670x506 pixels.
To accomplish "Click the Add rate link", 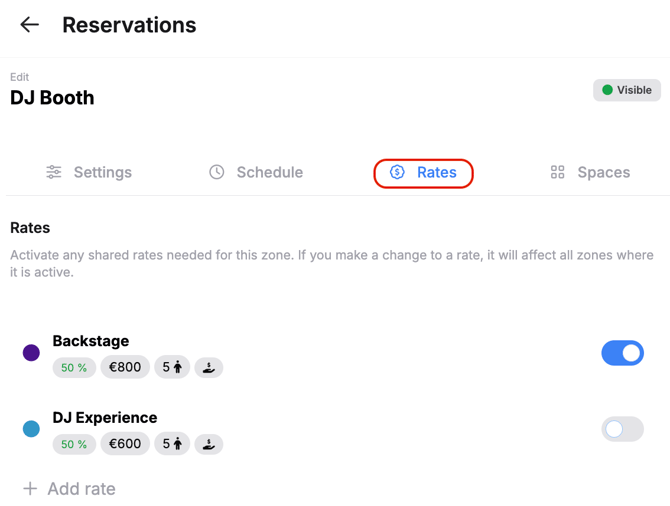I will 69,488.
